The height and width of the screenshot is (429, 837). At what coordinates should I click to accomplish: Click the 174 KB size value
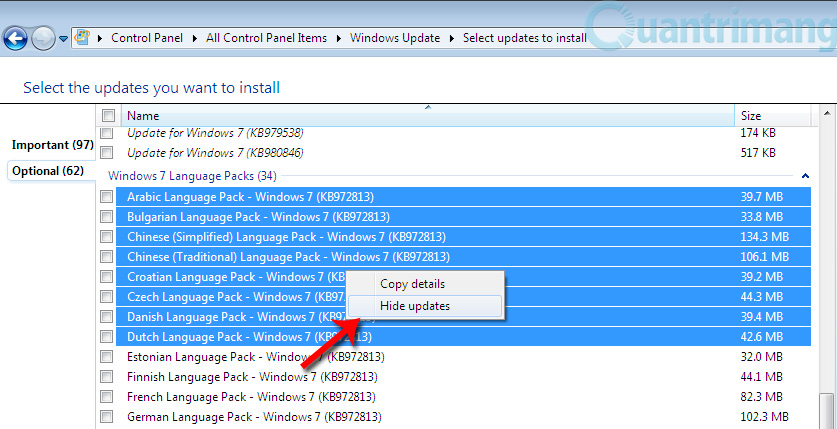[x=758, y=133]
